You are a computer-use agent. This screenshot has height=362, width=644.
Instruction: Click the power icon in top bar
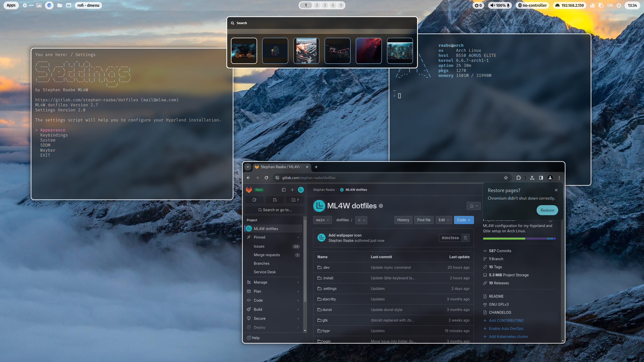[619, 5]
